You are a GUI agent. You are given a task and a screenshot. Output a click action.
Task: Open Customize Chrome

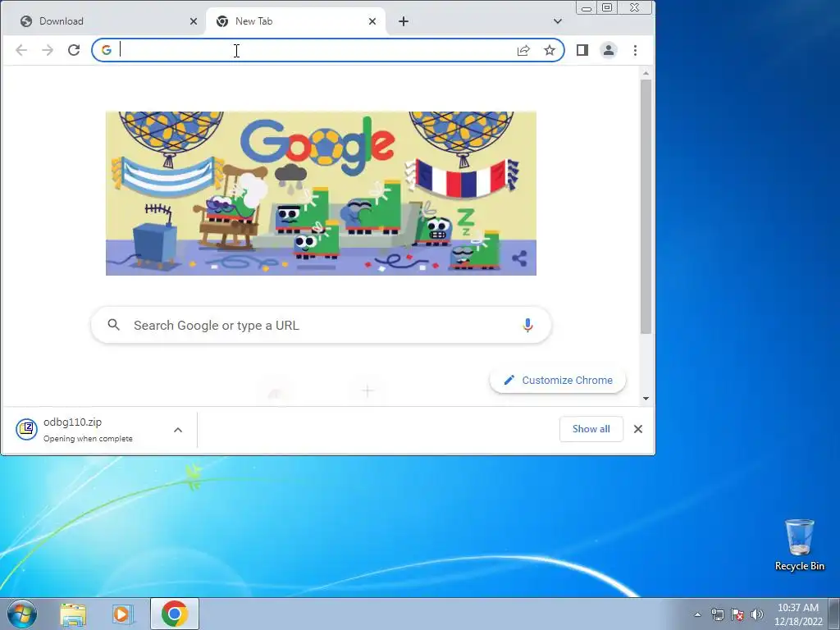[558, 381]
